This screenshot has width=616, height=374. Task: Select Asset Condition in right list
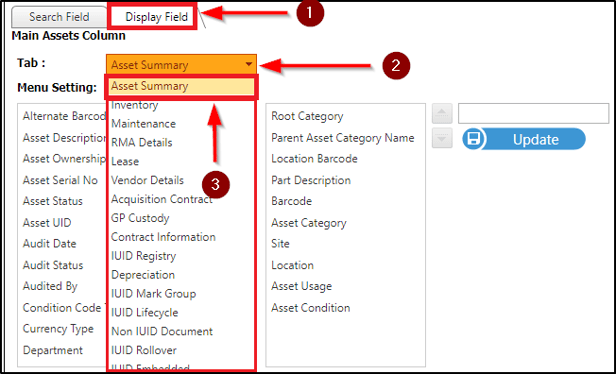pos(311,308)
